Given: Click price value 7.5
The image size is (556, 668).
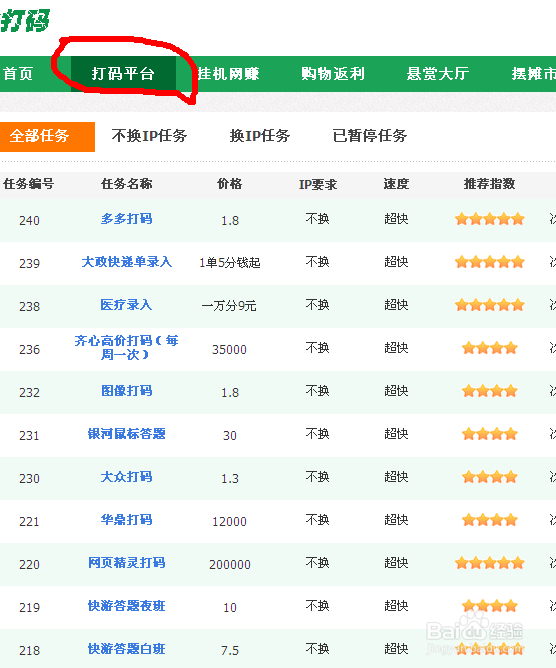Looking at the screenshot, I should point(230,651).
